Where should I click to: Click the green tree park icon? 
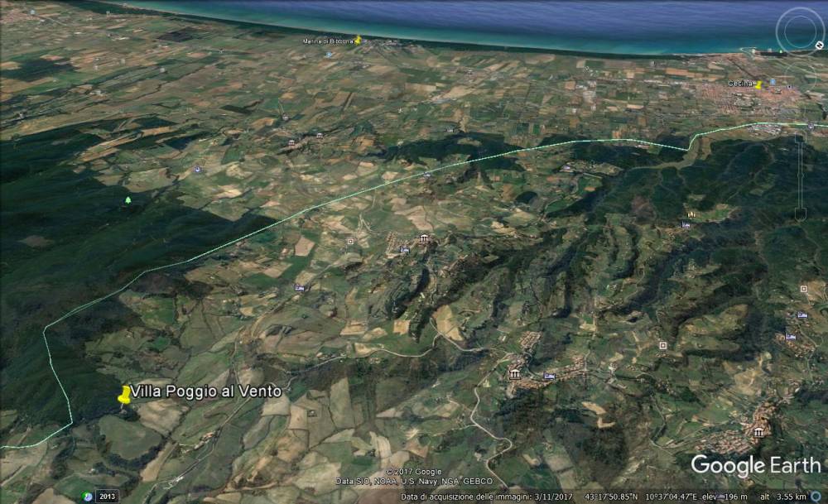coord(128,200)
